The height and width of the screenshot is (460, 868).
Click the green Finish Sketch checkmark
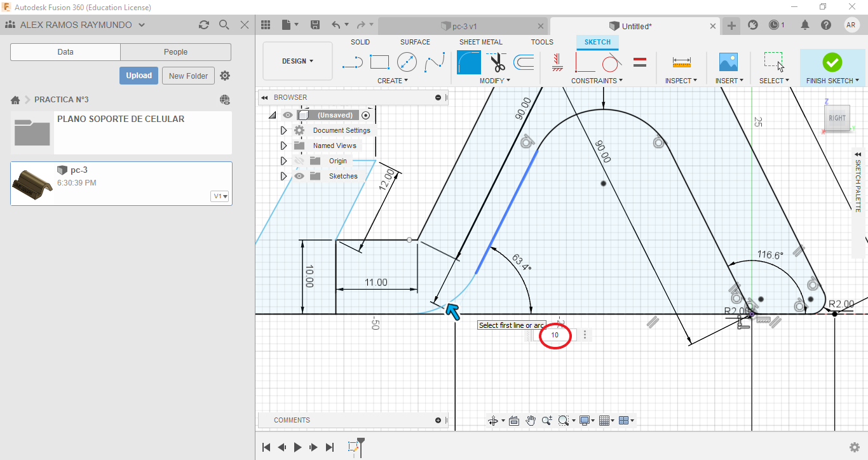coord(832,62)
